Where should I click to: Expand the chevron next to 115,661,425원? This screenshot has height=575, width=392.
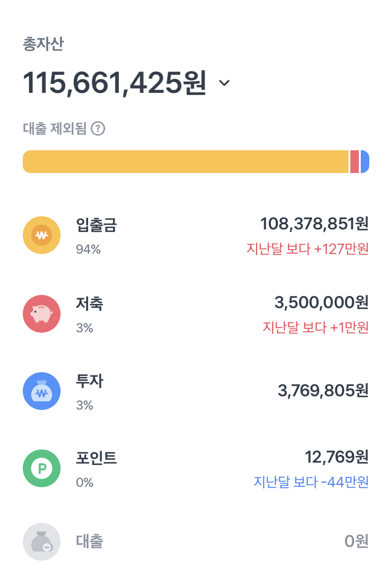(224, 83)
